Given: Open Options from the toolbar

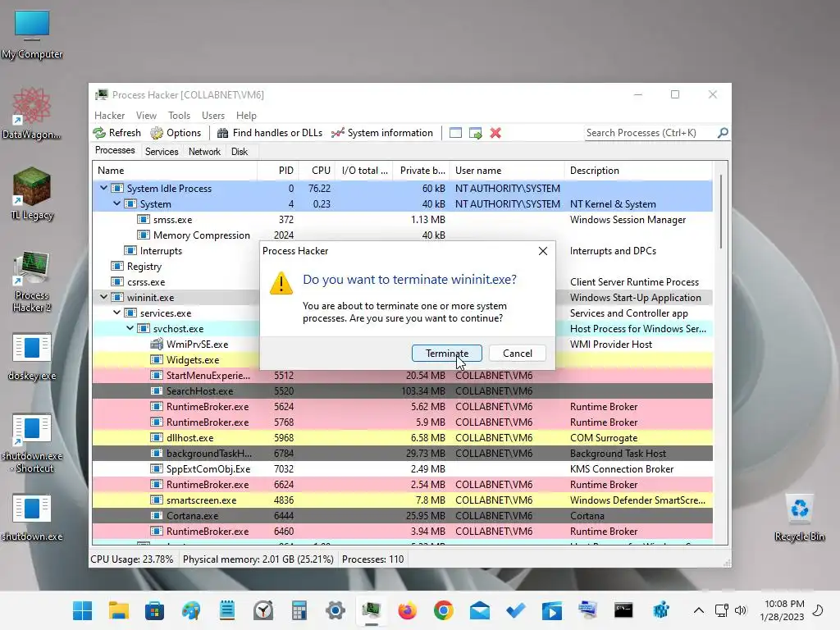Looking at the screenshot, I should pyautogui.click(x=176, y=133).
